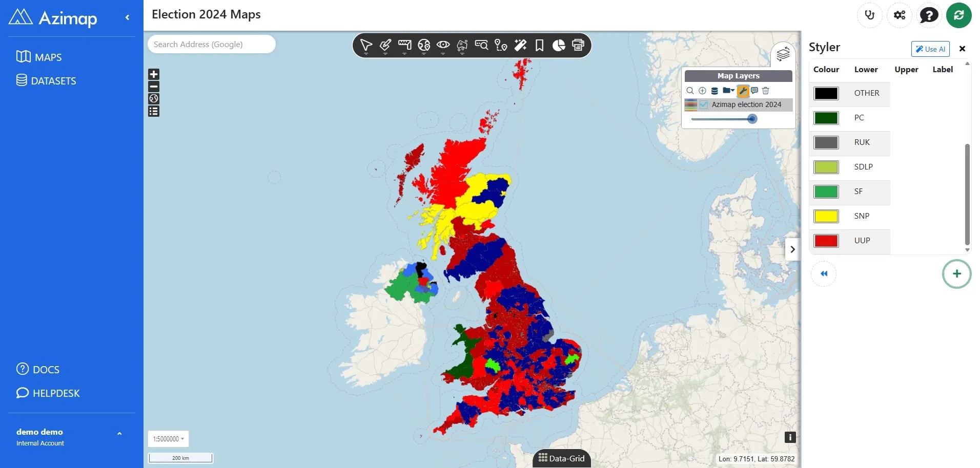Open the HELPDESK menu item

pyautogui.click(x=48, y=393)
